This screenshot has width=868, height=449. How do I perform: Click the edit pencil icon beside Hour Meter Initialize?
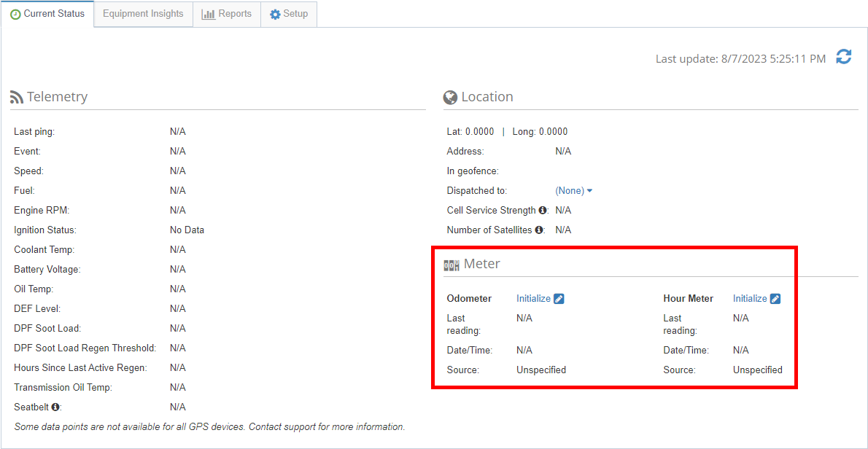coord(775,298)
